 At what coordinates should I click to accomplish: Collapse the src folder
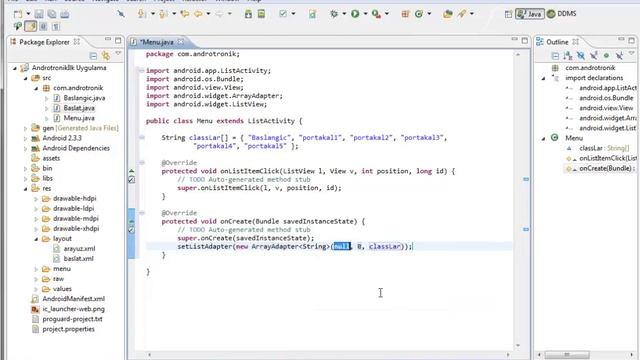pyautogui.click(x=26, y=78)
